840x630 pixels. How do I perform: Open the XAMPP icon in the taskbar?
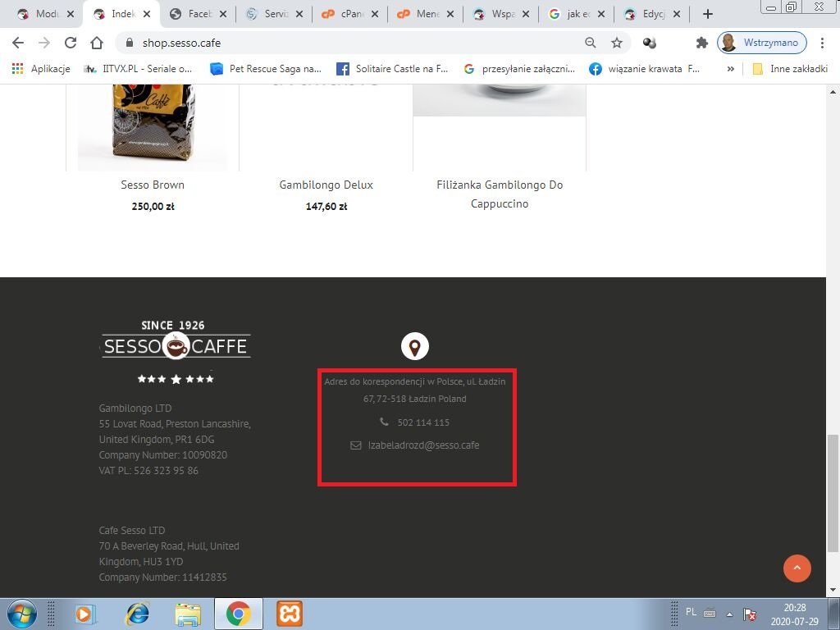[290, 614]
